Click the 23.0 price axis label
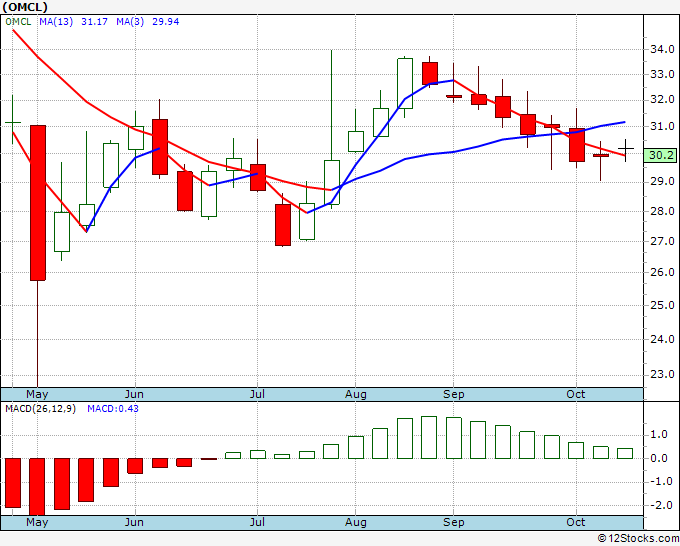Viewport: 680px width, 546px height. [x=662, y=374]
